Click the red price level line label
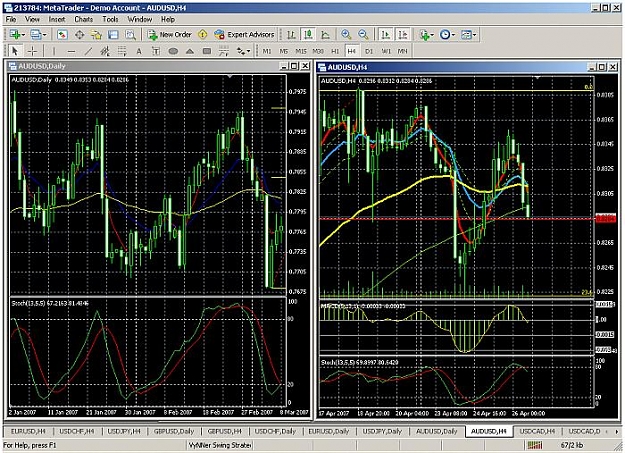This screenshot has height=453, width=625. pos(605,219)
